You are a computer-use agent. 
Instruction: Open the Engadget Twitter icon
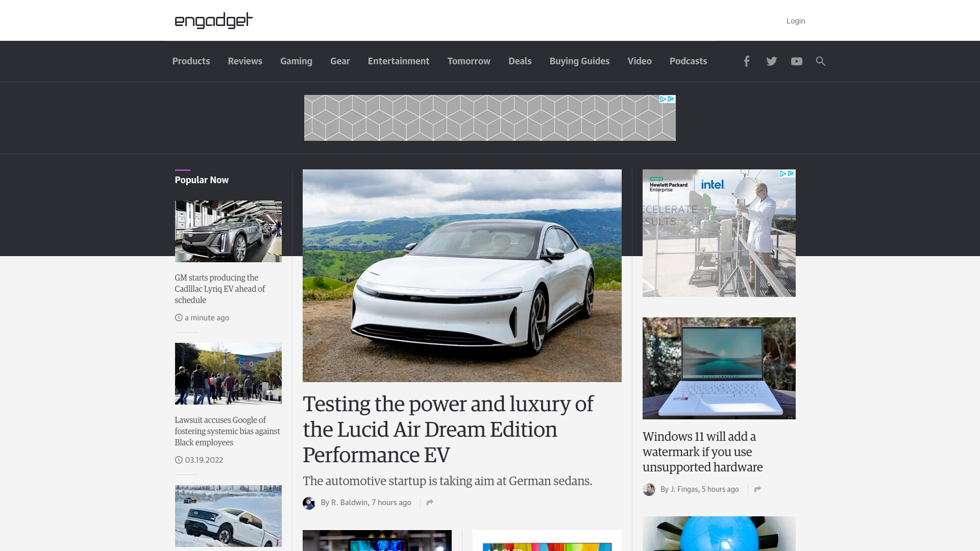[771, 61]
